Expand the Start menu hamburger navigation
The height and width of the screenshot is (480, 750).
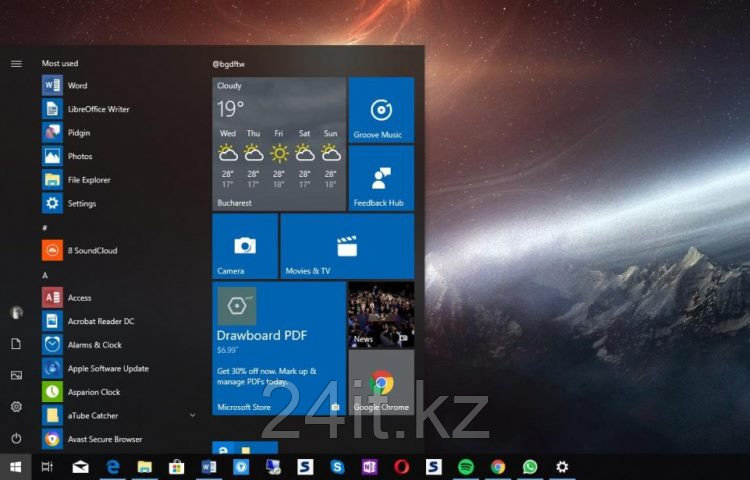[x=16, y=64]
